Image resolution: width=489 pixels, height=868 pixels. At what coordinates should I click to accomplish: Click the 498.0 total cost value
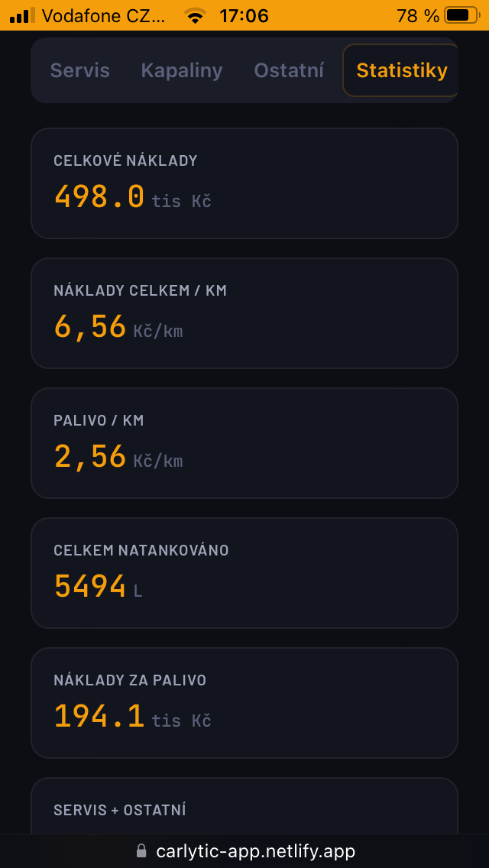click(99, 197)
